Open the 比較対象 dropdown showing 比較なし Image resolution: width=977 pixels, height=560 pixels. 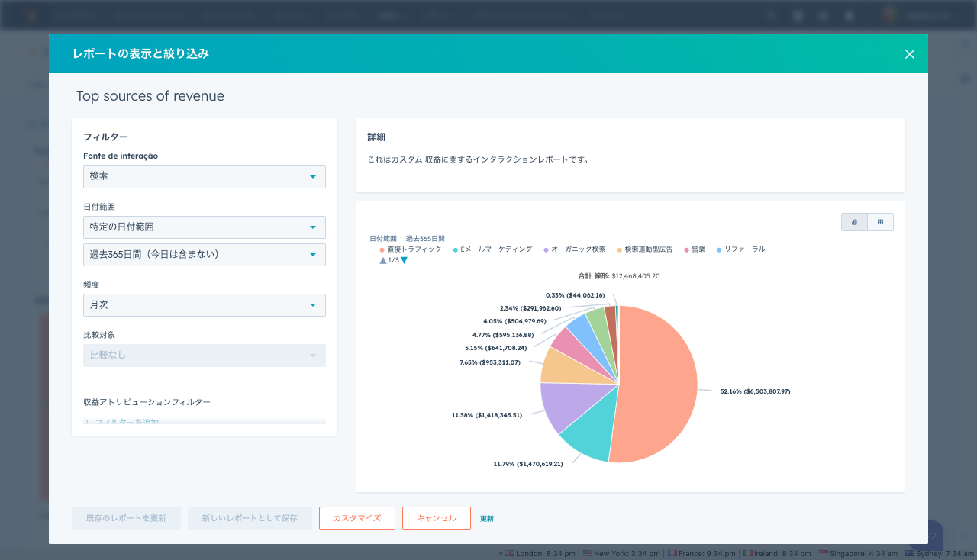205,356
